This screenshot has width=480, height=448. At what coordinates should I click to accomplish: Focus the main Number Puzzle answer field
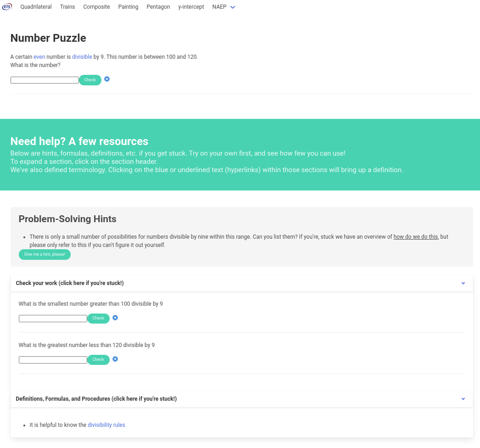point(45,80)
